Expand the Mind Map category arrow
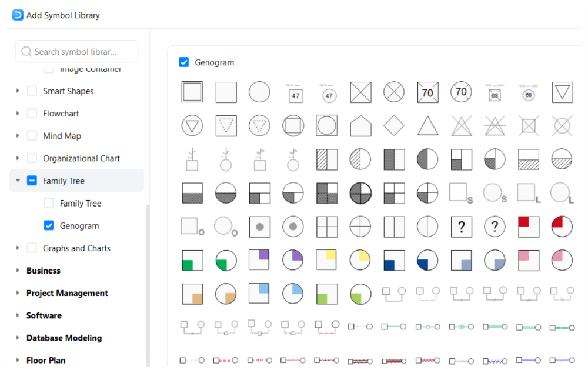 [18, 136]
